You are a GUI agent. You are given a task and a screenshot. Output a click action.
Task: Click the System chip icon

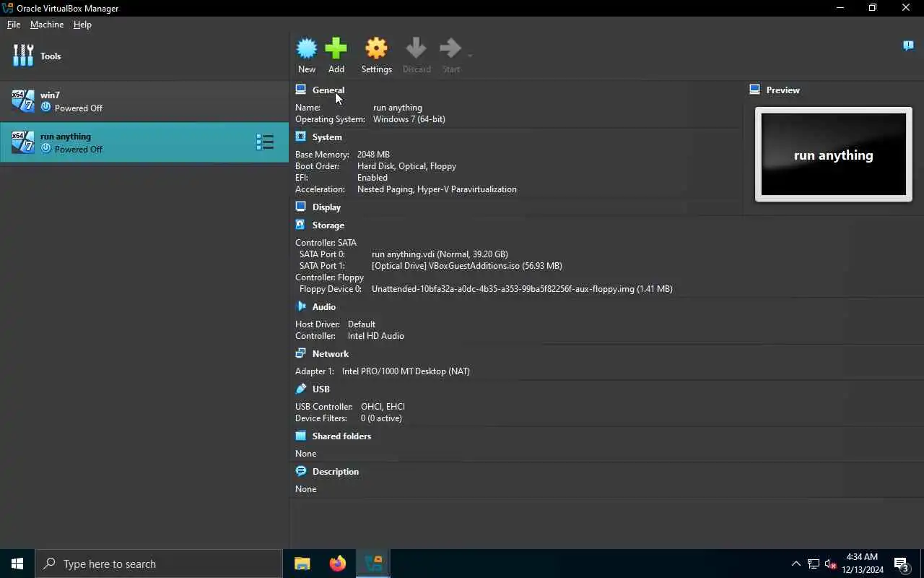point(300,137)
